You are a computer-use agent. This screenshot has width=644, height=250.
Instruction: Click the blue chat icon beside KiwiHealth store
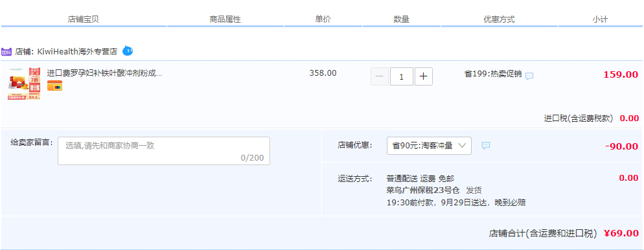(x=128, y=51)
